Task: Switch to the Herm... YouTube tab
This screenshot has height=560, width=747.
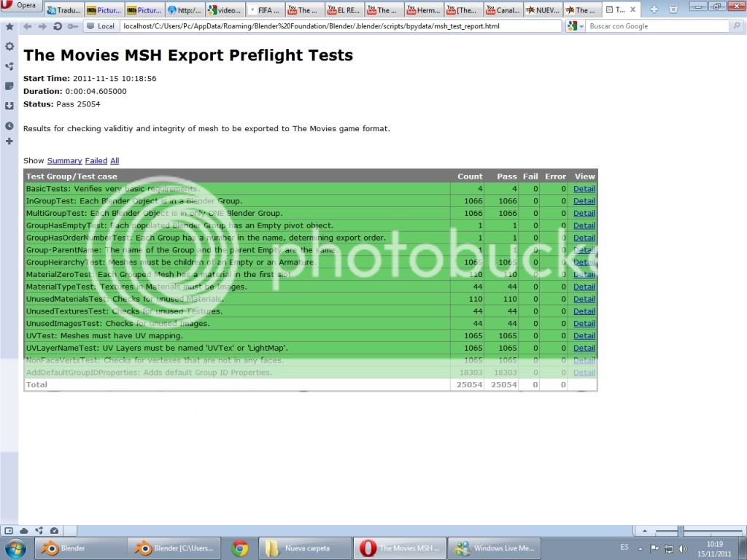Action: pos(425,10)
